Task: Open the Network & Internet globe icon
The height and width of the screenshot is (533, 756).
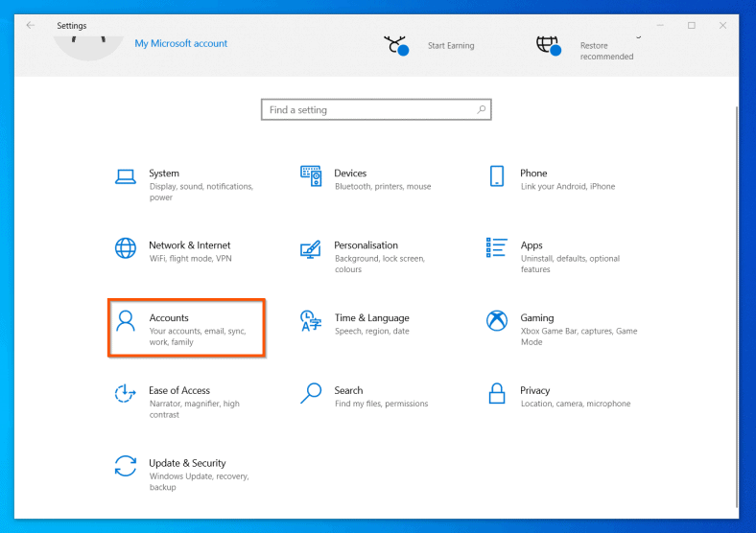Action: tap(126, 248)
